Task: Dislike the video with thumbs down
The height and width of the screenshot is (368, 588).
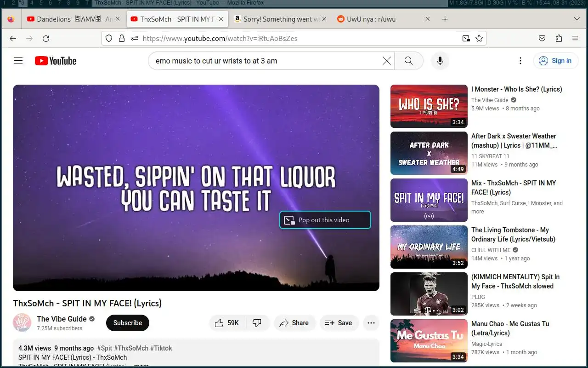Action: pos(257,323)
